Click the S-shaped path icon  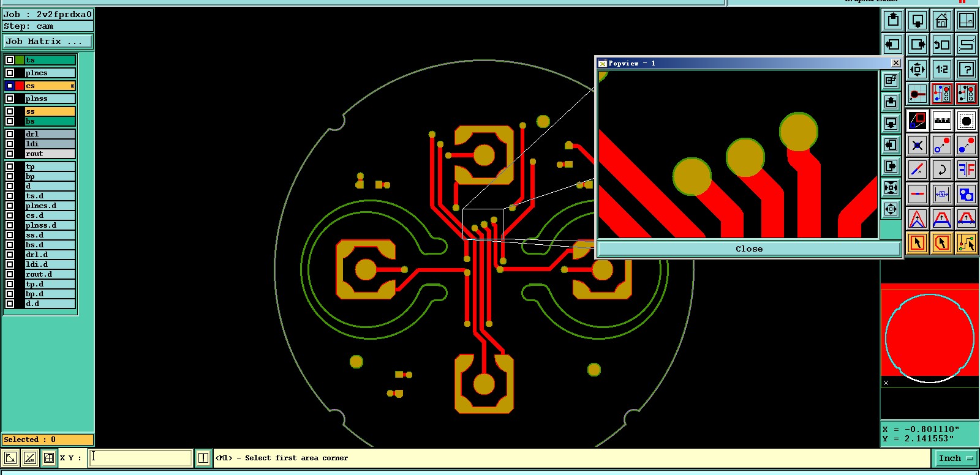(x=967, y=45)
